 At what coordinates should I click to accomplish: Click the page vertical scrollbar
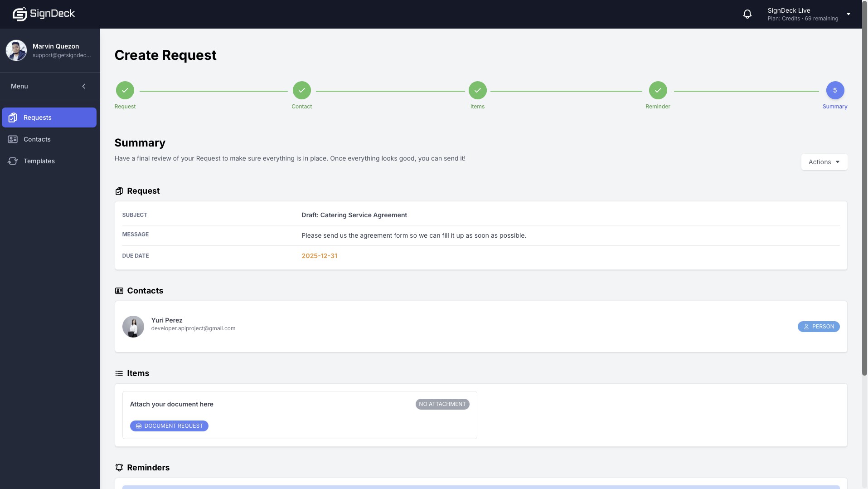865,188
